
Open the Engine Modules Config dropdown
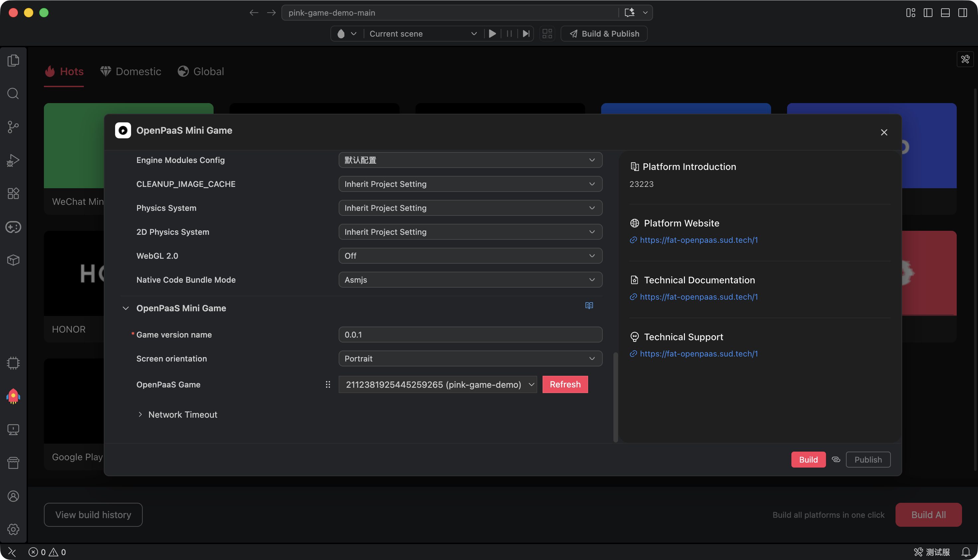(470, 160)
